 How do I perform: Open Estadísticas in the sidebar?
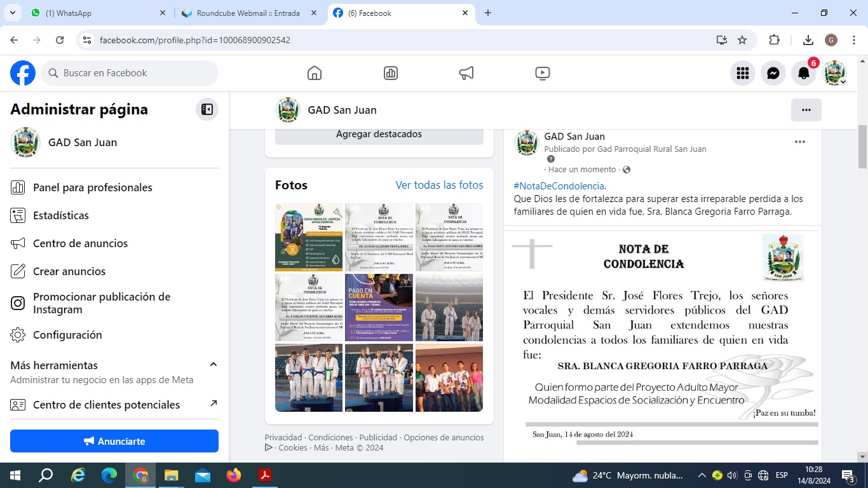point(61,215)
